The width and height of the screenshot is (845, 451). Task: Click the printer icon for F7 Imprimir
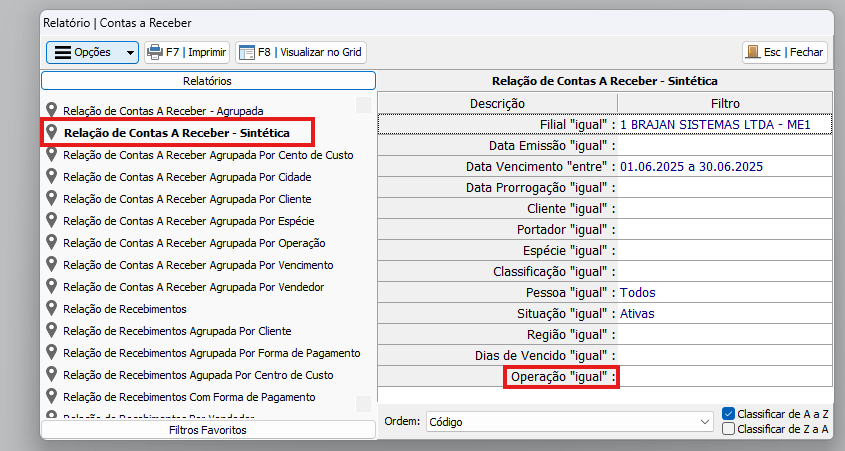[154, 52]
